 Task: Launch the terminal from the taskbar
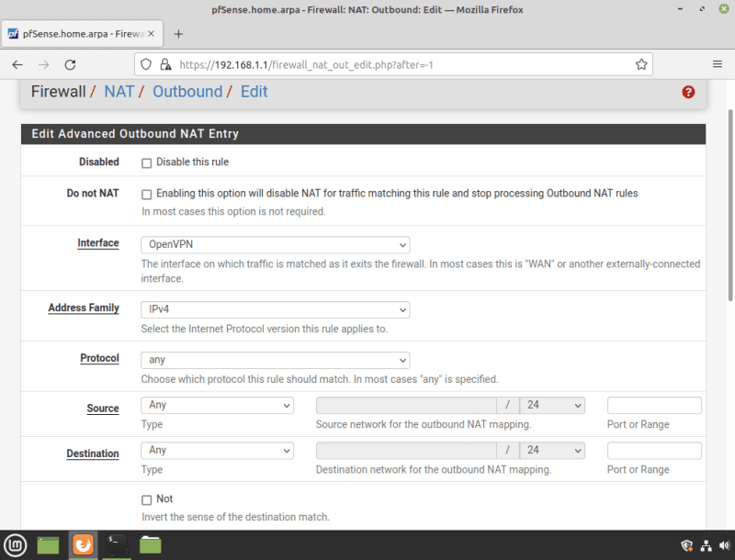pos(117,544)
